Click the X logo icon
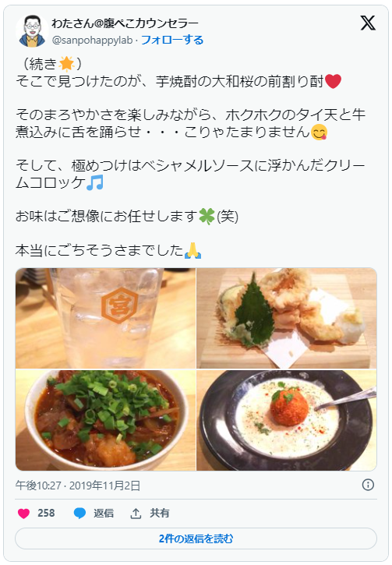The width and height of the screenshot is (392, 565). (368, 23)
